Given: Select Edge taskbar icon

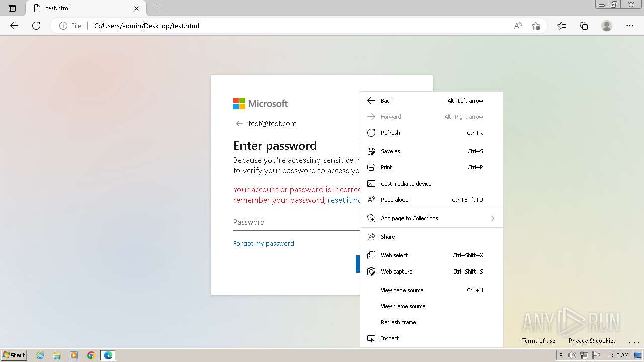Looking at the screenshot, I should click(x=108, y=355).
